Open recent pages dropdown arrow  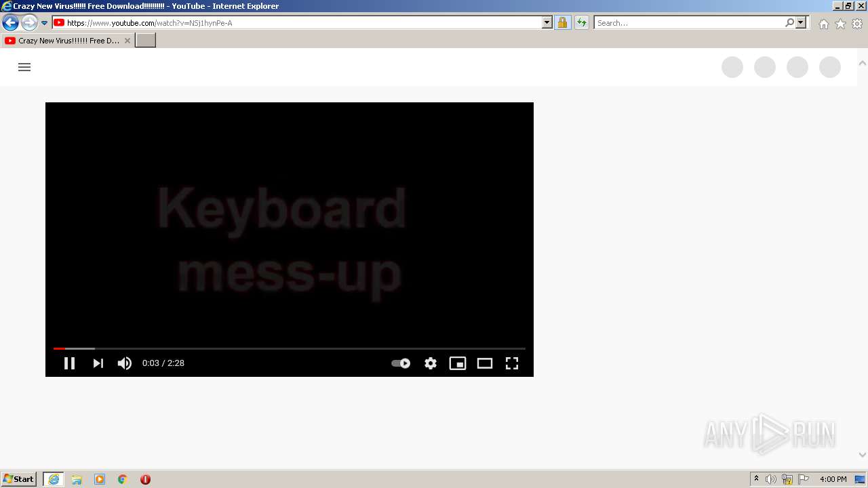click(45, 23)
